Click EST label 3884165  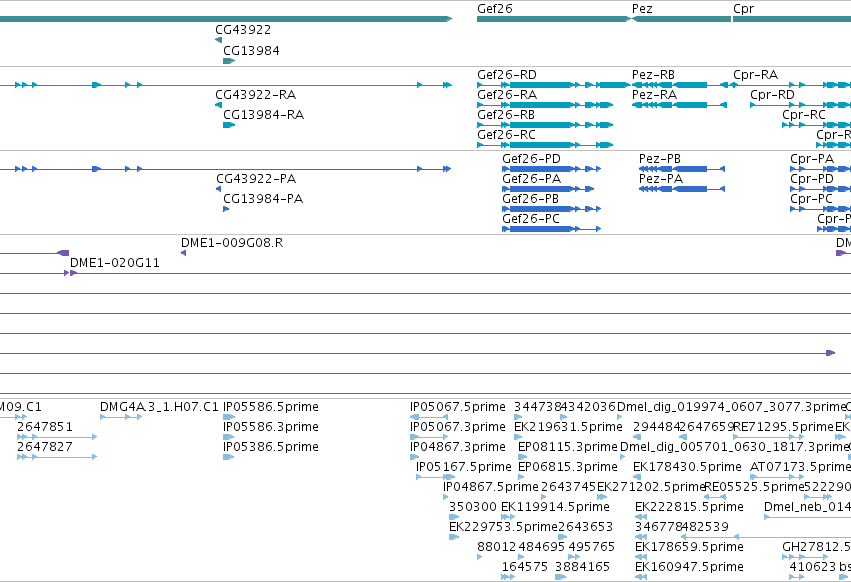coord(582,567)
